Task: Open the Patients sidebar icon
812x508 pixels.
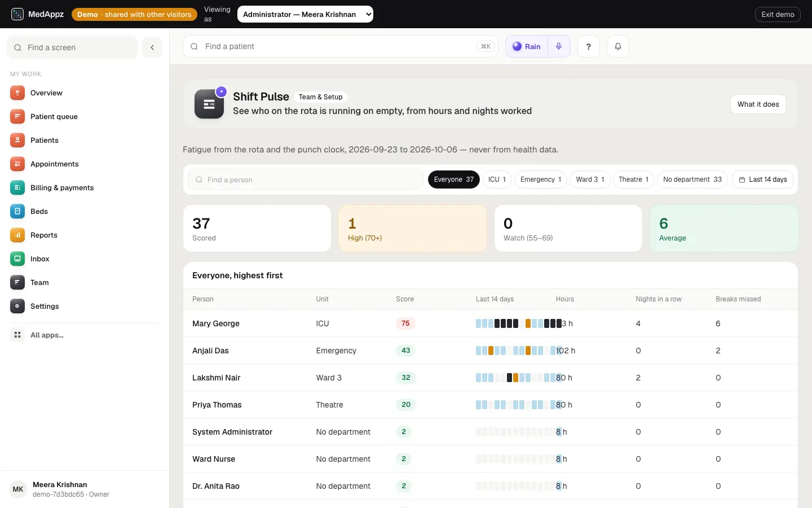Action: pyautogui.click(x=17, y=141)
